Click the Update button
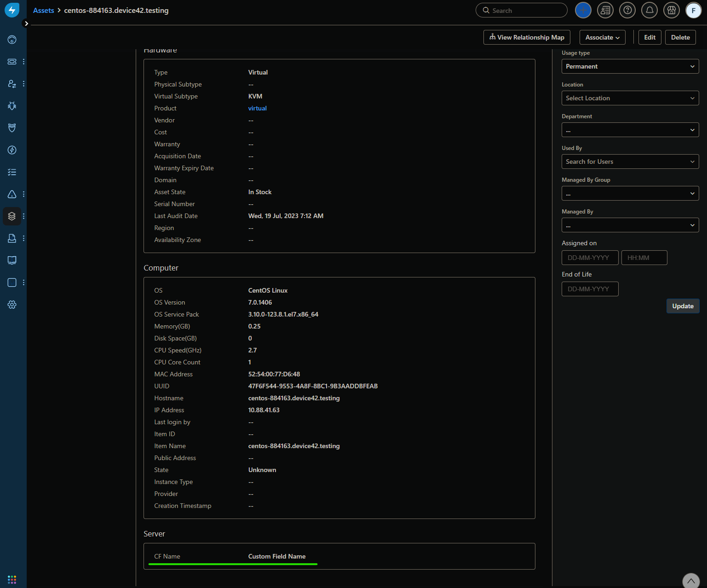This screenshot has height=588, width=707. (x=683, y=306)
